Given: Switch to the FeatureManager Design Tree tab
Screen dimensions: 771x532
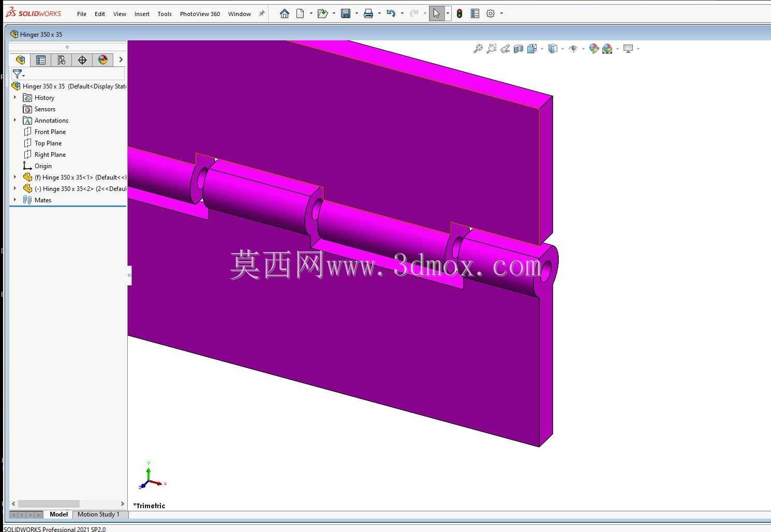Looking at the screenshot, I should click(20, 60).
